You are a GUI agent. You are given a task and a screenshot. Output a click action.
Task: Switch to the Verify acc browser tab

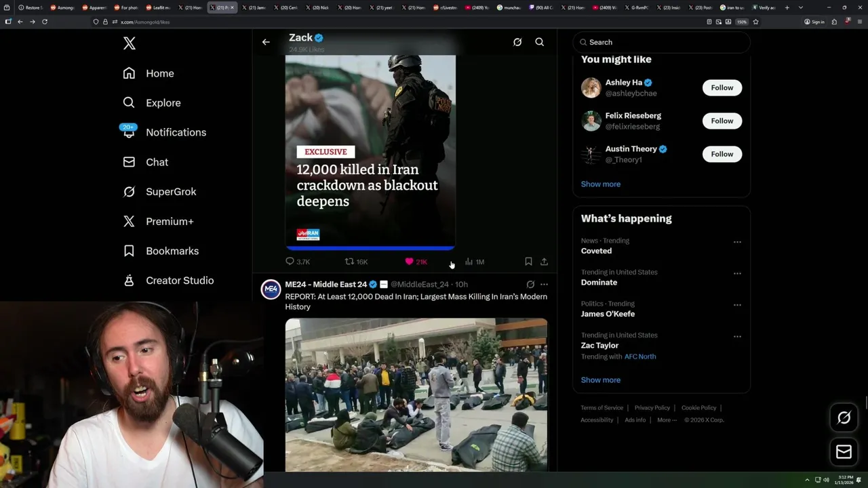click(x=764, y=7)
